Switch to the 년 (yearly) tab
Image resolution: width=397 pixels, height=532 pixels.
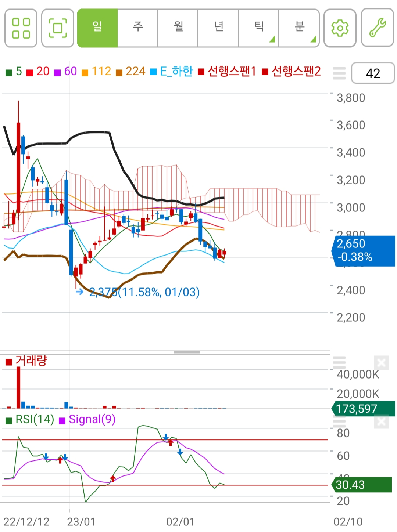click(x=218, y=28)
